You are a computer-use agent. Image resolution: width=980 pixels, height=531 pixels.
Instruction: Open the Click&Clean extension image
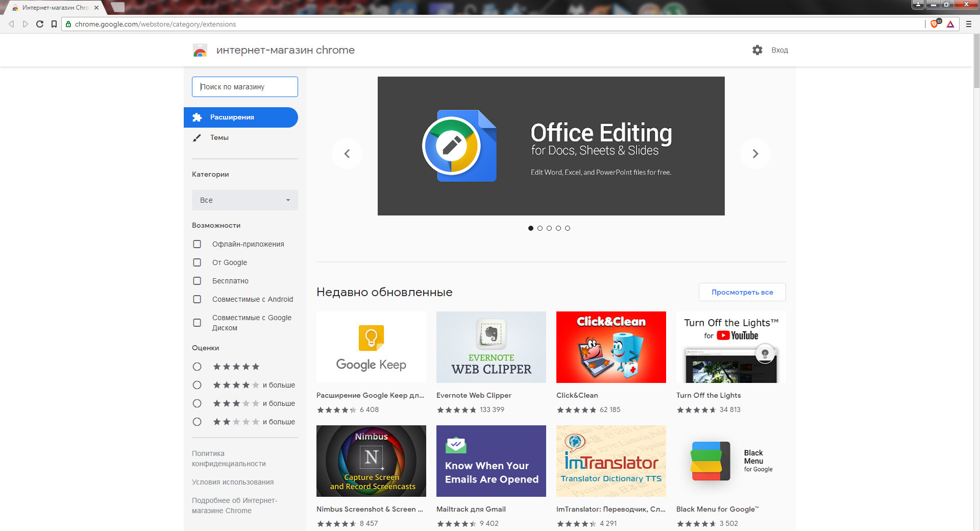(x=611, y=347)
